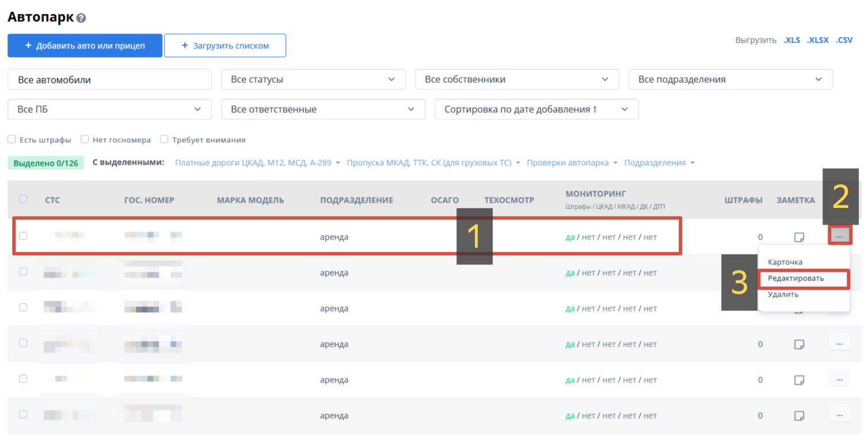Check the Требует внимания filter
The width and height of the screenshot is (868, 436).
(x=164, y=139)
